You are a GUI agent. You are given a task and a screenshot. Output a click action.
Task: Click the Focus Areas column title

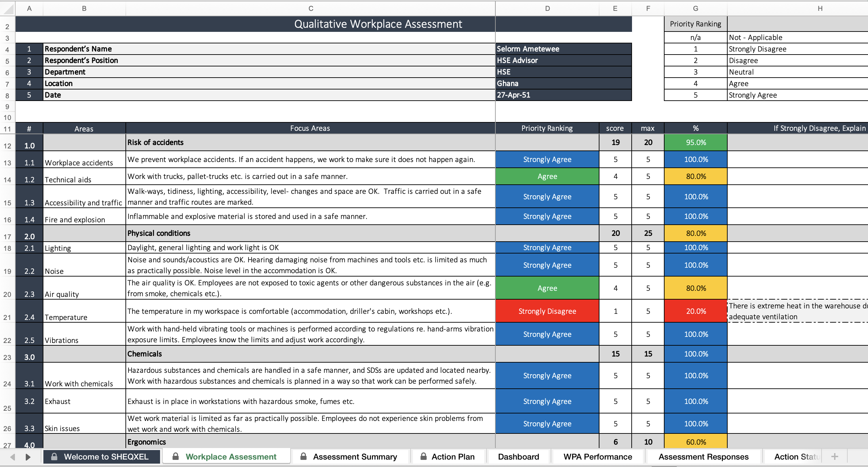click(310, 128)
